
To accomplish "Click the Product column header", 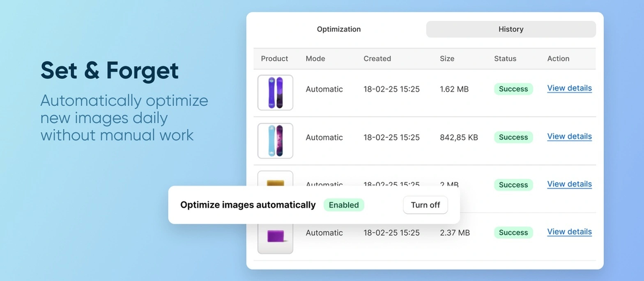I will click(274, 59).
